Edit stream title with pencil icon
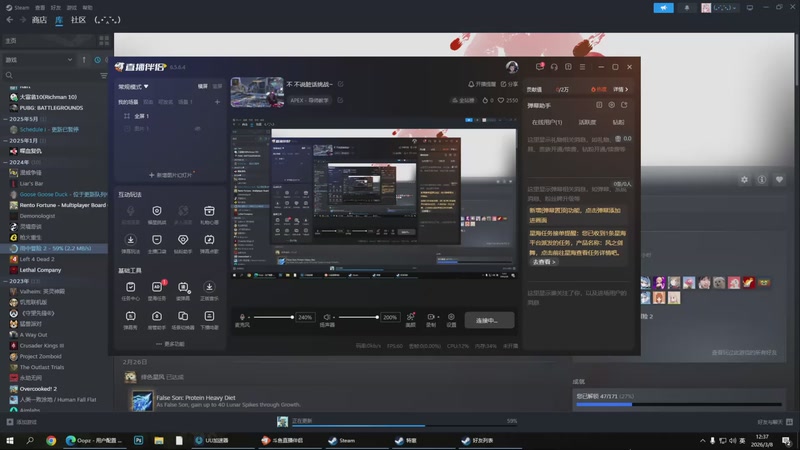Screen dimensions: 800x450 click(340, 84)
